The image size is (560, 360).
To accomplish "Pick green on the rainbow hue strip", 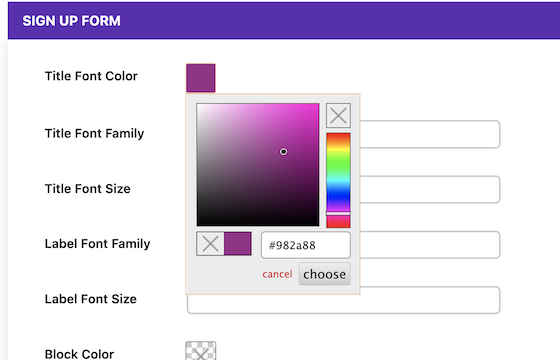I will click(x=338, y=162).
